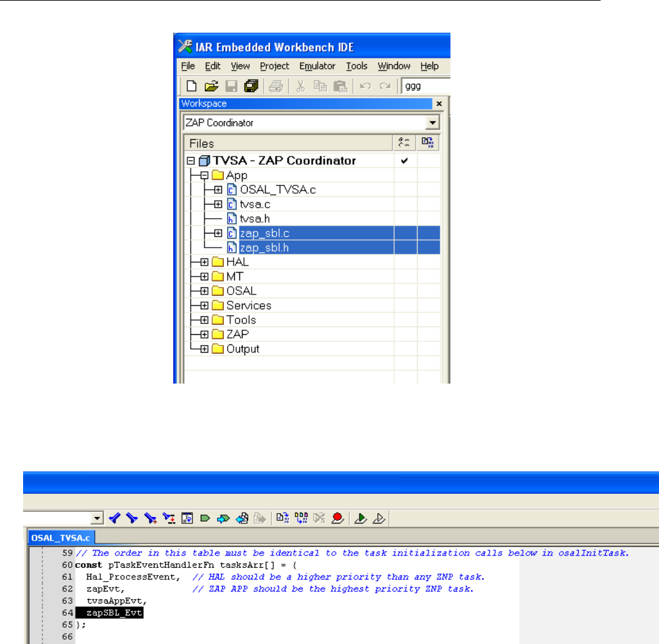This screenshot has height=644, width=659.
Task: Click the Find flashlight icon pointing left
Action: (114, 518)
